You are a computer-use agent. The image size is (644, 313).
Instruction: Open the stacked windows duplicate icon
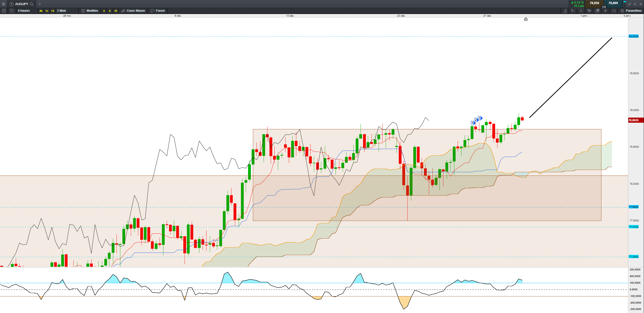[597, 11]
